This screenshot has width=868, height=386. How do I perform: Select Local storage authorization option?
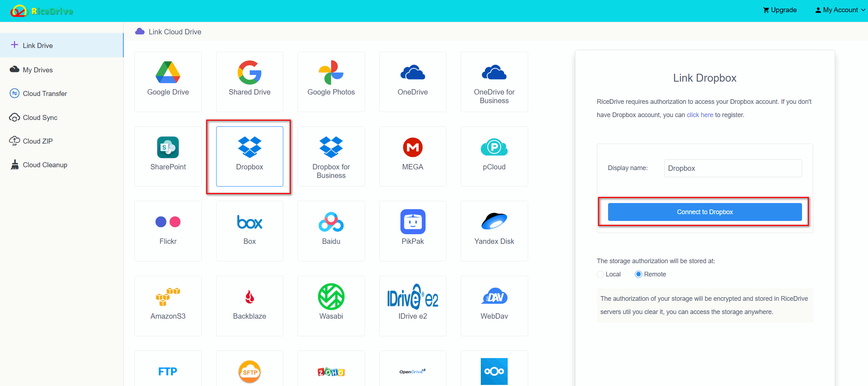pos(601,274)
